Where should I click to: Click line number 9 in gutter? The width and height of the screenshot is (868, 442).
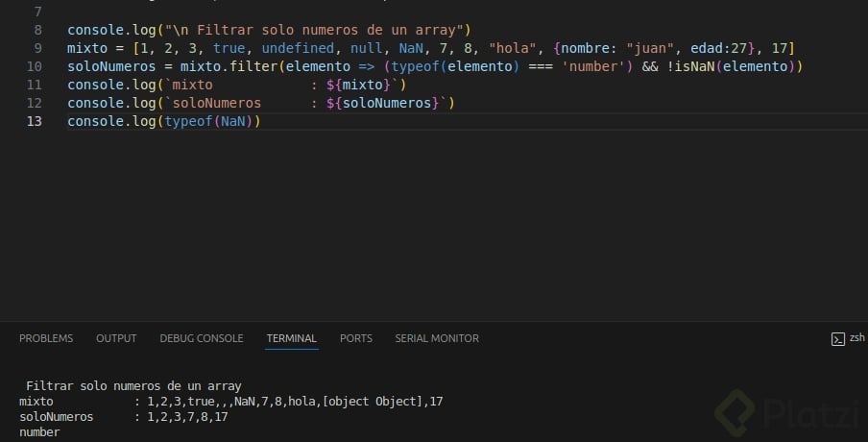point(37,48)
